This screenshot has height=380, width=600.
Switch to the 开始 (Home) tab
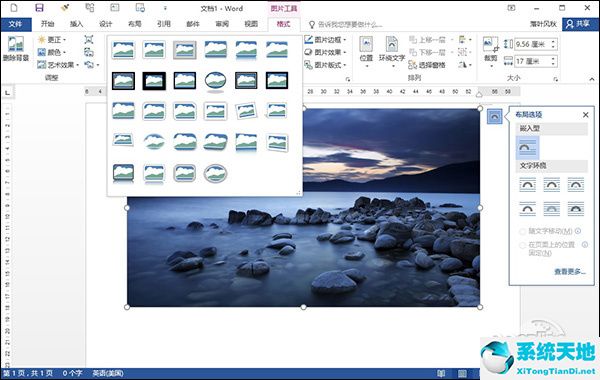pyautogui.click(x=47, y=24)
